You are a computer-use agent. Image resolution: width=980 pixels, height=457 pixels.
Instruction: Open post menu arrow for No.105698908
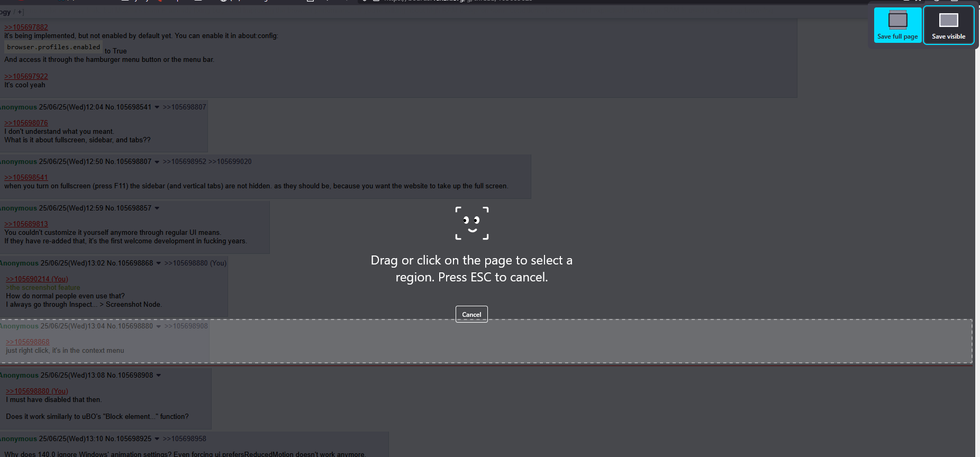tap(158, 376)
